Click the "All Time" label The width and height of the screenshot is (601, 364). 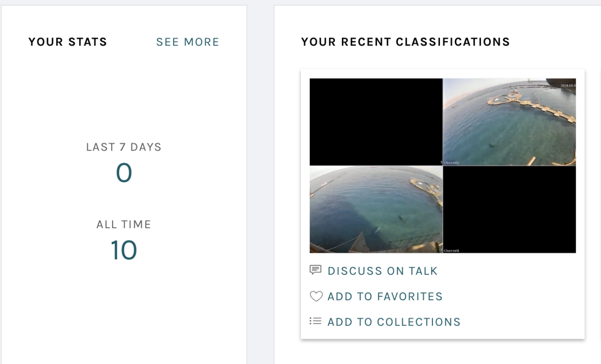pos(124,225)
